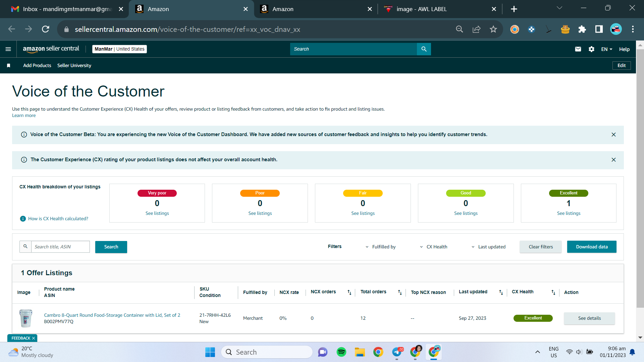Open the Chrome zoom magnifier icon
The width and height of the screenshot is (644, 362).
[460, 29]
